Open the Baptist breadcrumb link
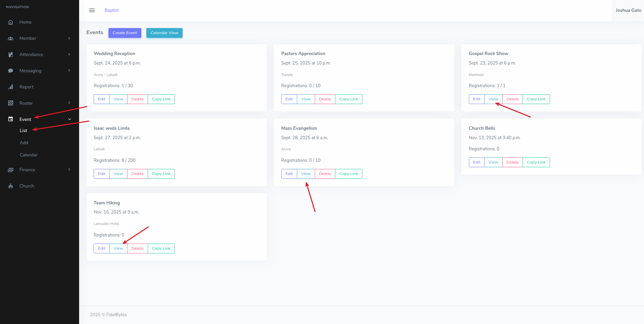This screenshot has height=324, width=644. (x=112, y=10)
